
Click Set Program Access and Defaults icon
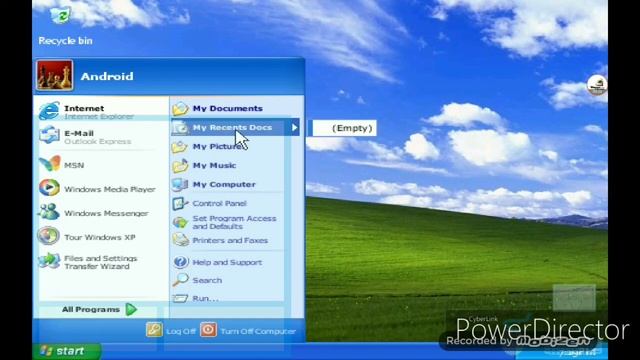coord(180,222)
